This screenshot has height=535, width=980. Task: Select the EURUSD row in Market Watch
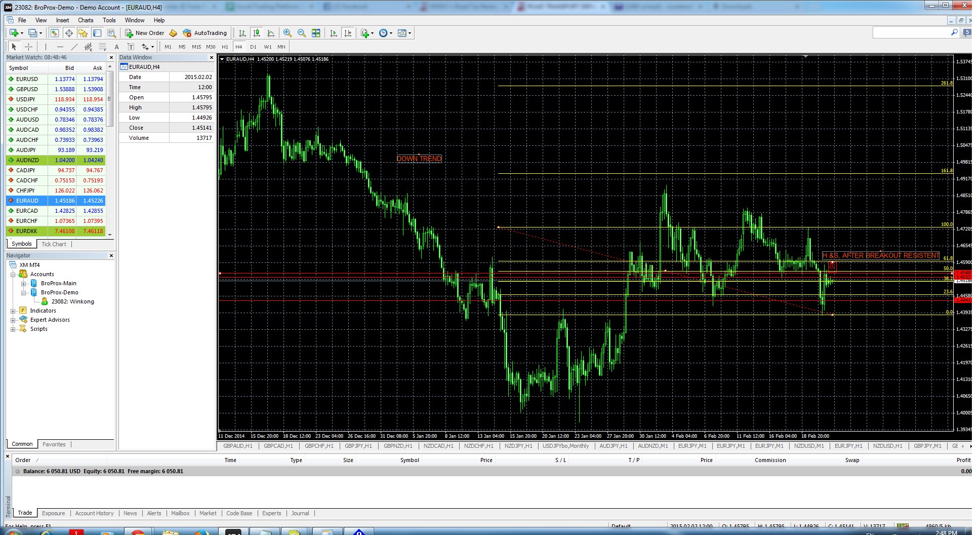[27, 79]
